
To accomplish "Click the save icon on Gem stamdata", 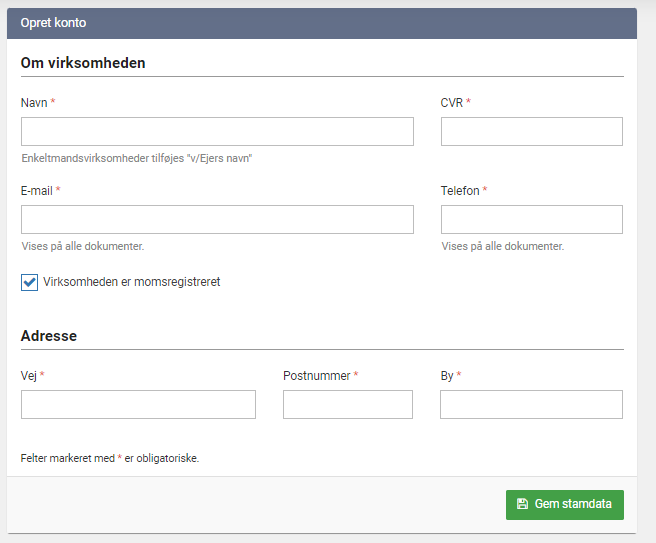I will [522, 504].
